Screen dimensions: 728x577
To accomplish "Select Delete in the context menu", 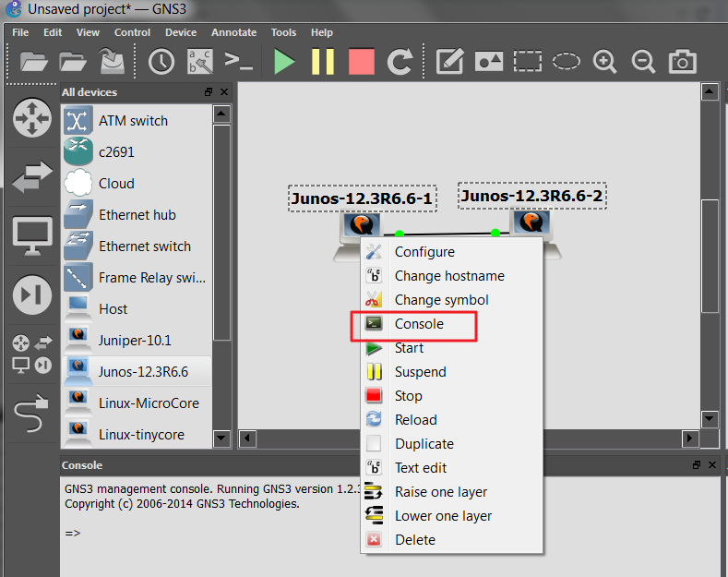I will [x=451, y=540].
